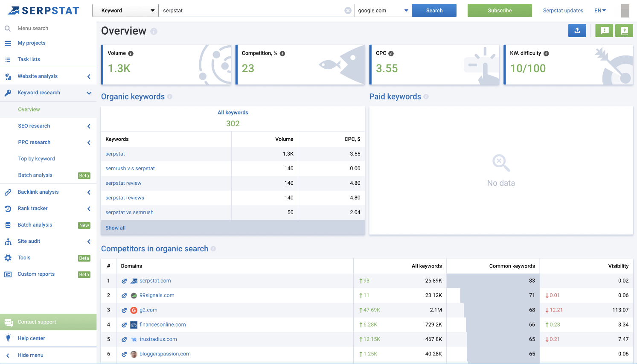This screenshot has height=364, width=637.
Task: Open the serpstat.com domain link
Action: pos(155,281)
